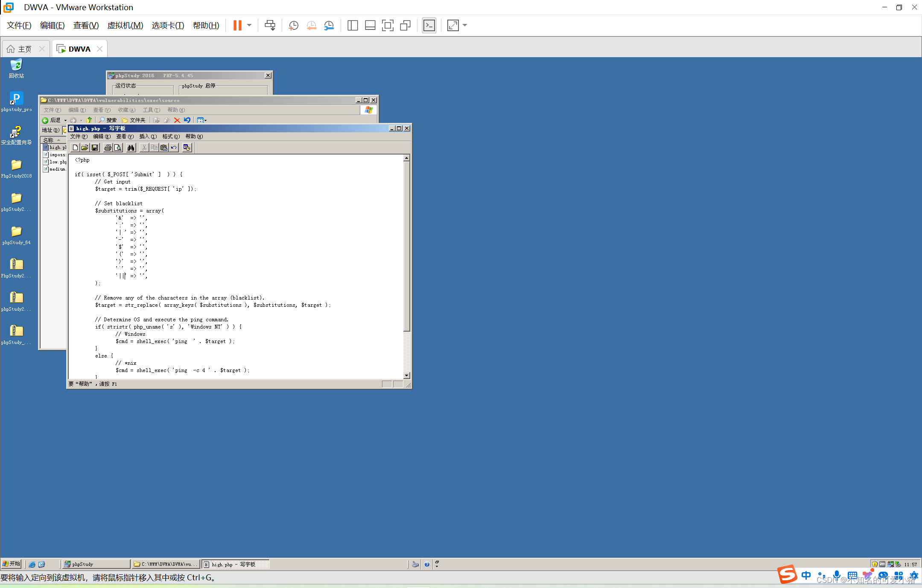Click the Find binoculars icon
The width and height of the screenshot is (922, 588).
tap(131, 148)
